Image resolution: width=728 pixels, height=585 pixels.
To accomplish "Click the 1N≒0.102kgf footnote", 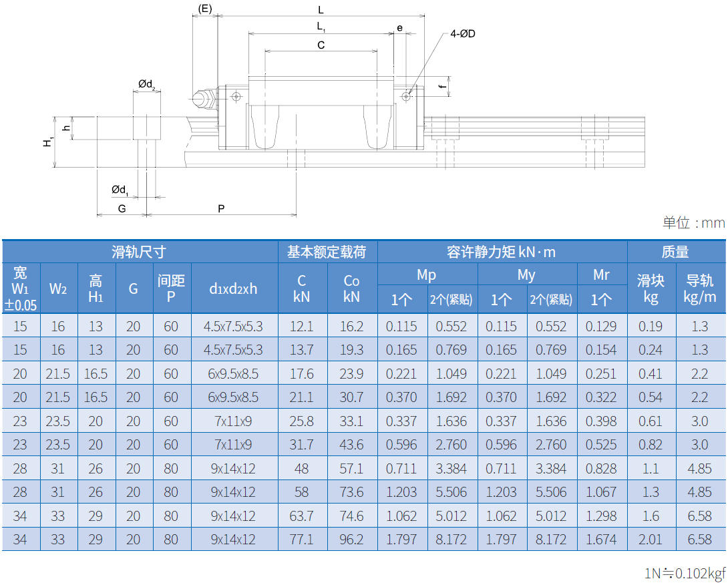I will click(x=685, y=573).
